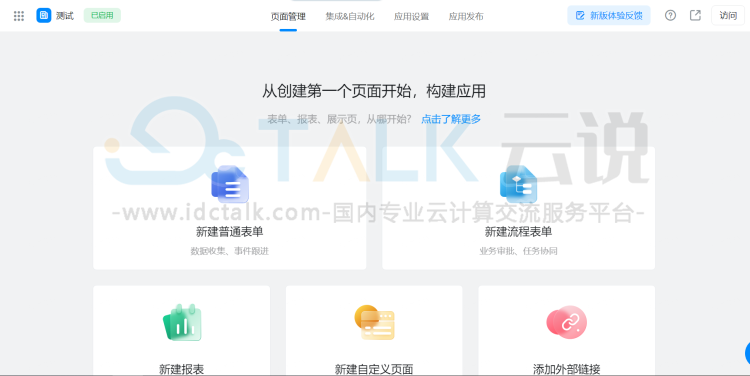Screen dimensions: 750x376
Task: Click the green 新建报表 chart icon
Action: click(x=182, y=322)
